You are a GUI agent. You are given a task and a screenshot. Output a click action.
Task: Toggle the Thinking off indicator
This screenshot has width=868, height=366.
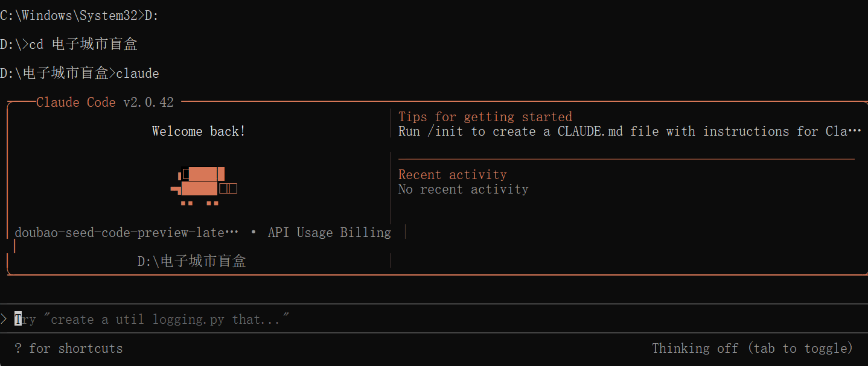(752, 348)
